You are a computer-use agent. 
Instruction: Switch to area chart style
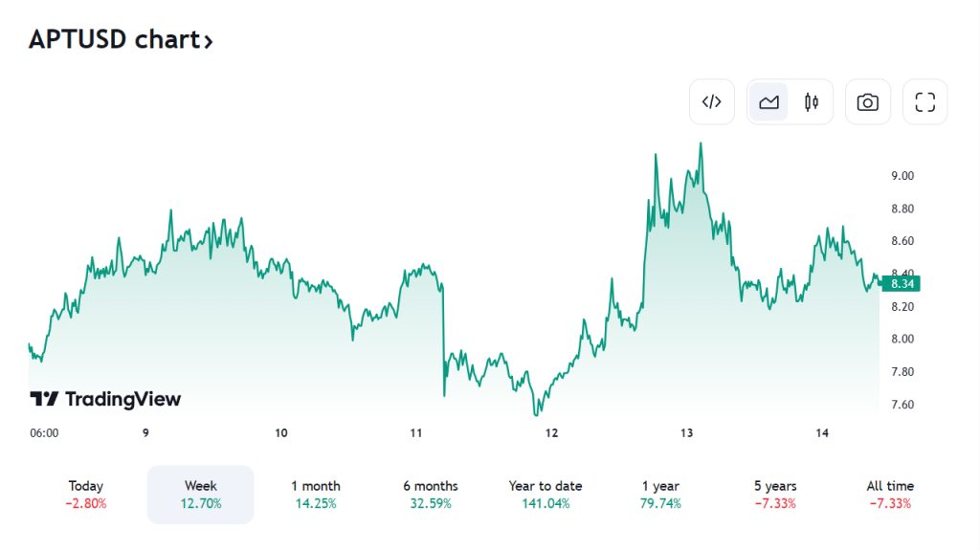pyautogui.click(x=768, y=102)
